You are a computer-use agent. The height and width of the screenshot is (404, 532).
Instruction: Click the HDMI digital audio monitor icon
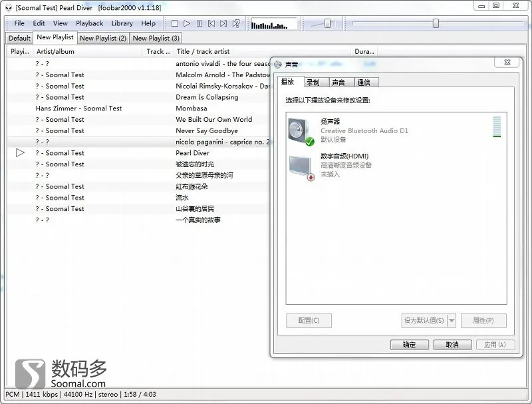tap(302, 168)
